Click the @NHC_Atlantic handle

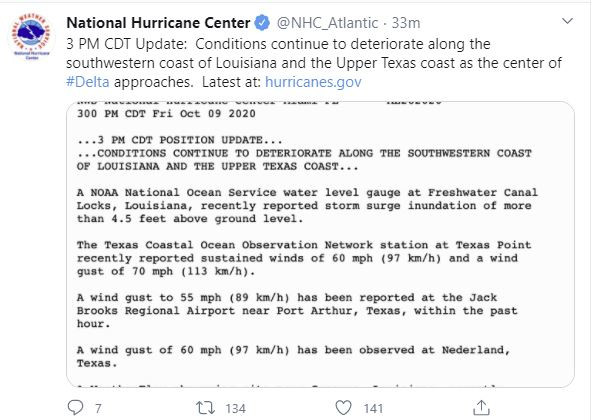coord(327,23)
